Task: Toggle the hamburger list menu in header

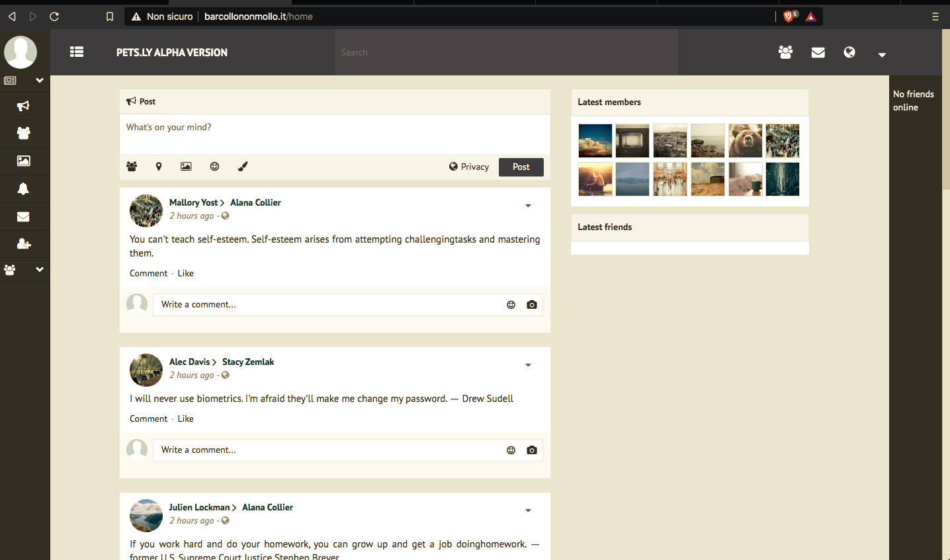Action: click(x=77, y=52)
